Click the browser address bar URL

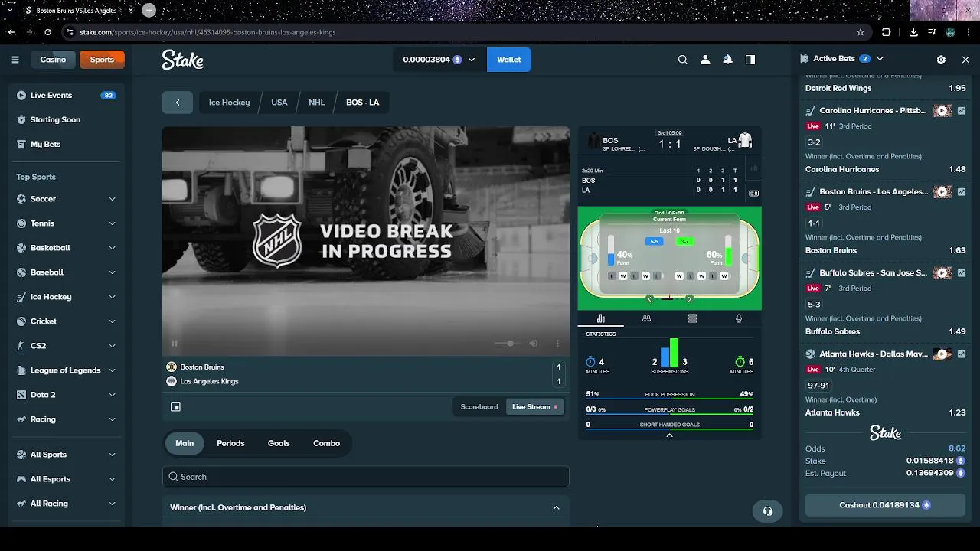[207, 32]
